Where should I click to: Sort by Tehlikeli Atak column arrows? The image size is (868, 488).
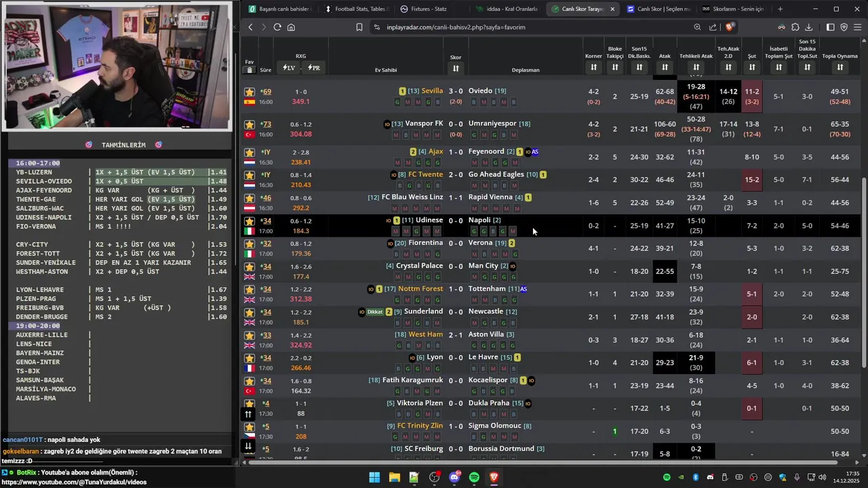tap(696, 67)
